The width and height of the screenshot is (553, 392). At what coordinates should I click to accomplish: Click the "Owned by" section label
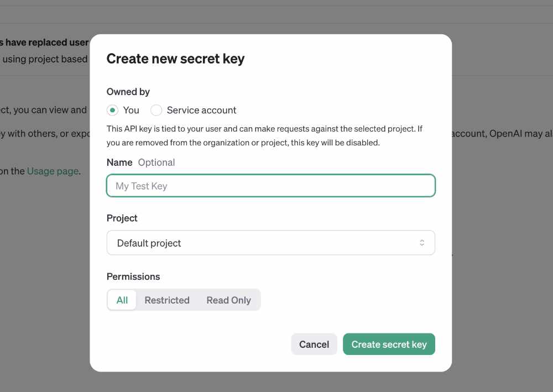click(128, 92)
